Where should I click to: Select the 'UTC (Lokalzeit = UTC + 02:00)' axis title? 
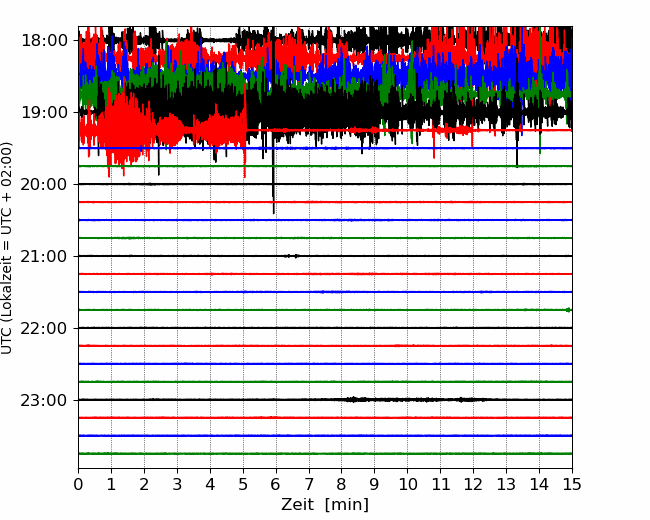point(6,248)
